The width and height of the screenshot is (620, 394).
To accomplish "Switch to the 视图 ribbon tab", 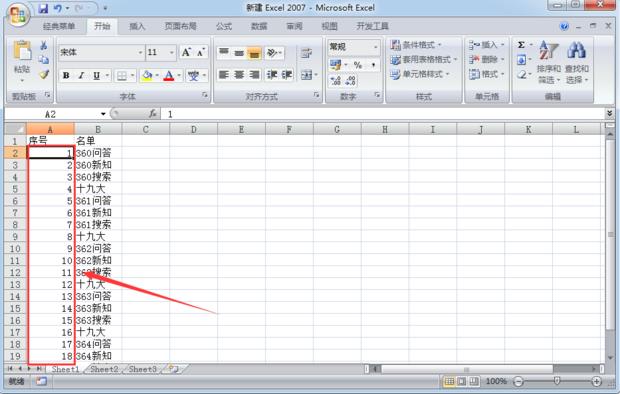I will (x=329, y=27).
